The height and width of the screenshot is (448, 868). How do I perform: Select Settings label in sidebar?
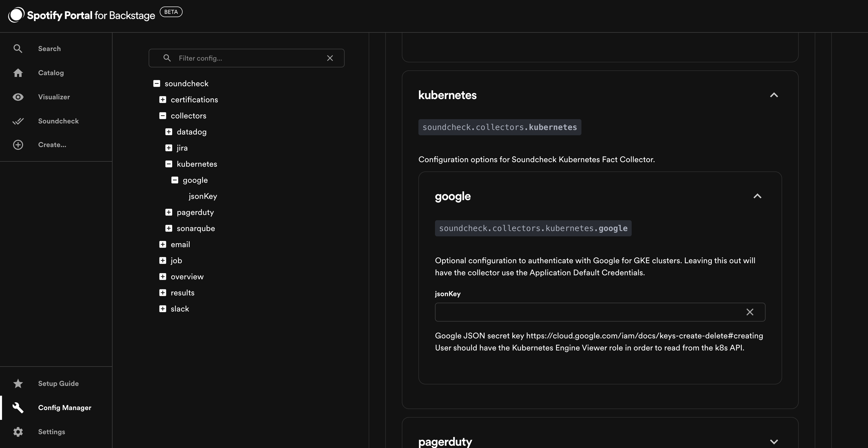point(51,432)
